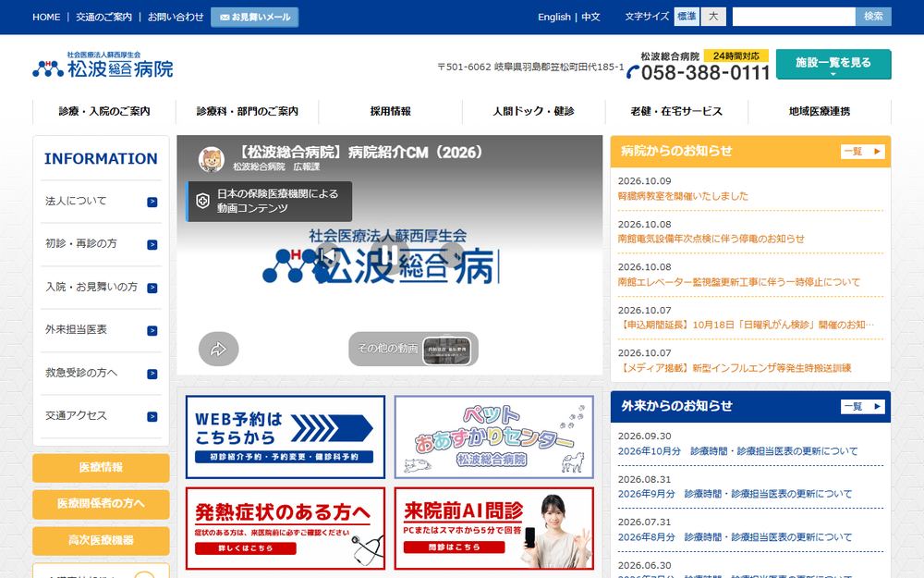Expand 施設一覧を見る dropdown
The width and height of the screenshot is (924, 578).
point(833,65)
